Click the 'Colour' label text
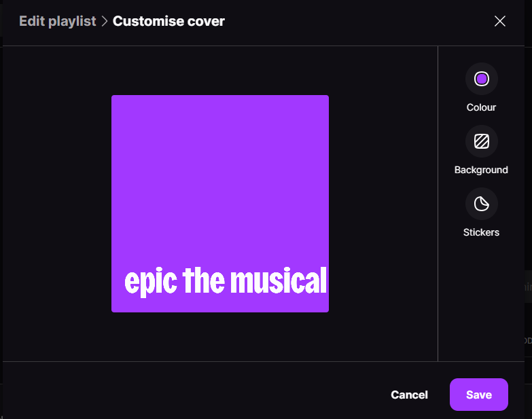Viewport: 532px width, 419px height. [481, 107]
